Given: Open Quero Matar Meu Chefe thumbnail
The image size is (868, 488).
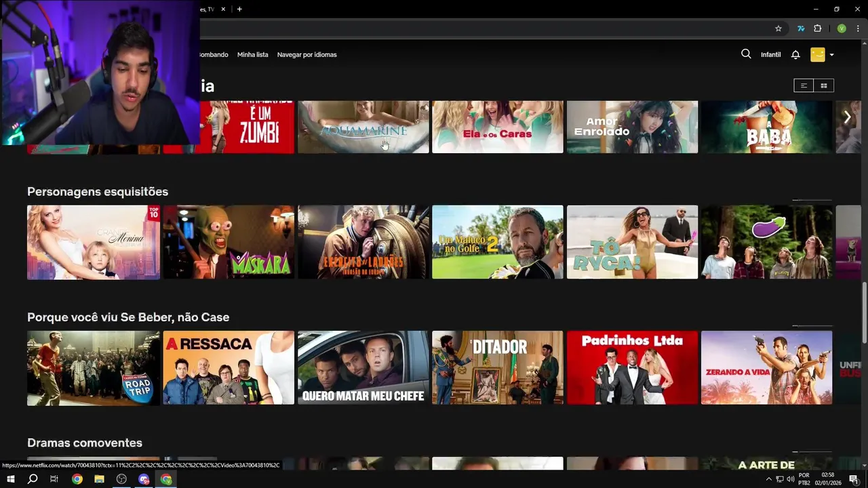Looking at the screenshot, I should click(x=363, y=368).
